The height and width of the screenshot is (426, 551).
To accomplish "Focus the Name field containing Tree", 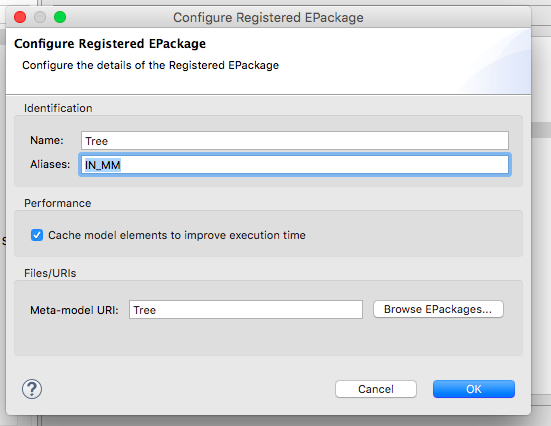I will 294,141.
